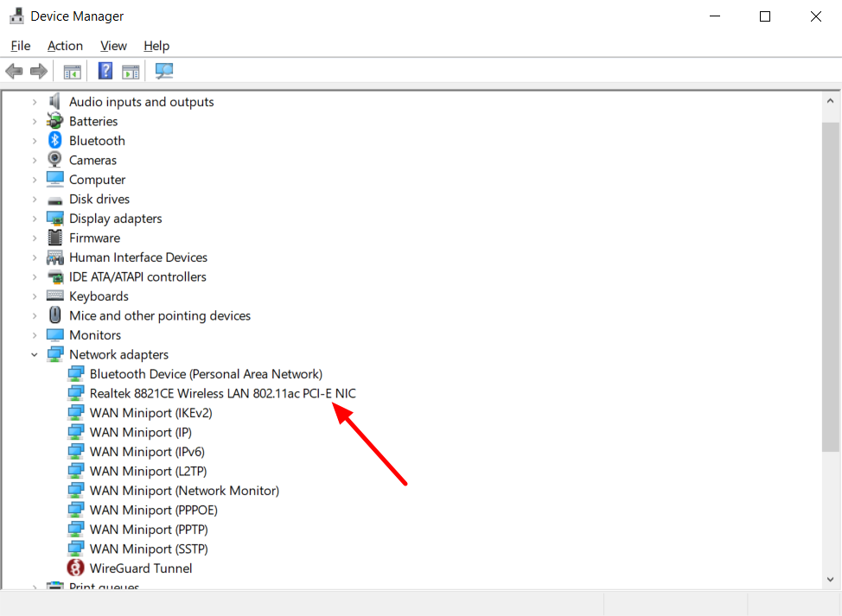Expand the Display adapters category
Image resolution: width=842 pixels, height=616 pixels.
coord(35,219)
